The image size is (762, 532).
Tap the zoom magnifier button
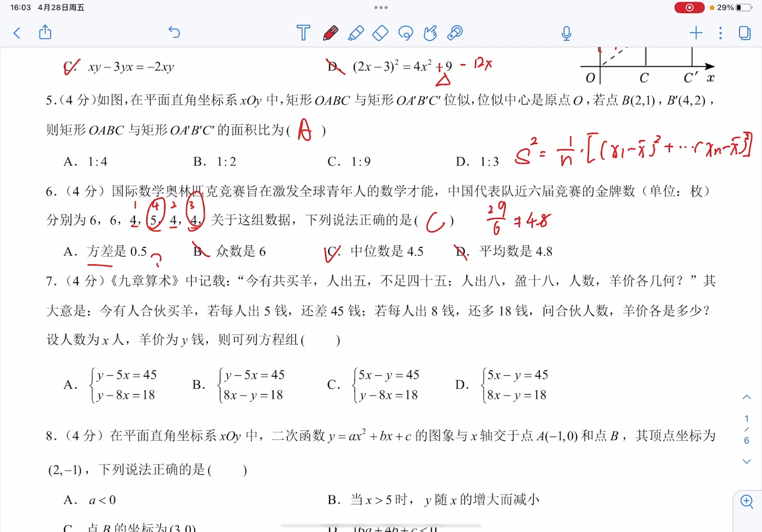747,502
